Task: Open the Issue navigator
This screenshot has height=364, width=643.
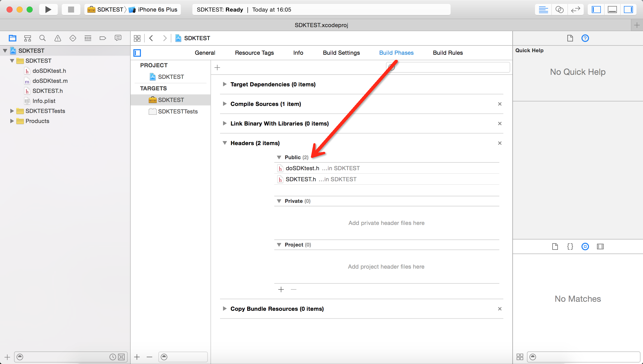Action: (x=58, y=38)
